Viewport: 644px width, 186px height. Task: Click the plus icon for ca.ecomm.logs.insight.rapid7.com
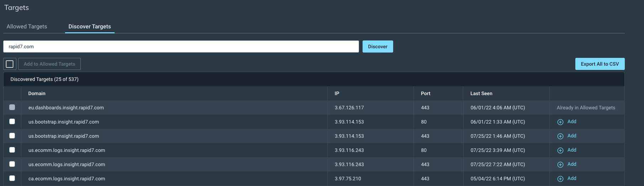click(560, 179)
